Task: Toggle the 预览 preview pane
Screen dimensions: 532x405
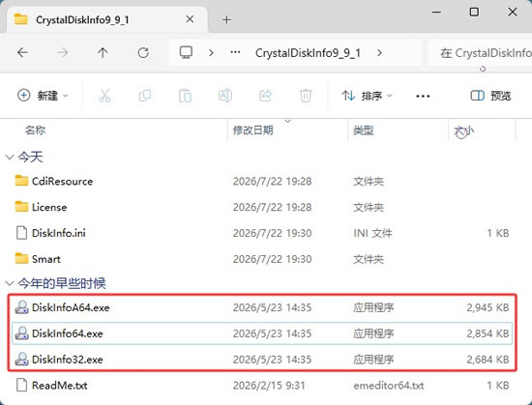Action: [x=490, y=96]
